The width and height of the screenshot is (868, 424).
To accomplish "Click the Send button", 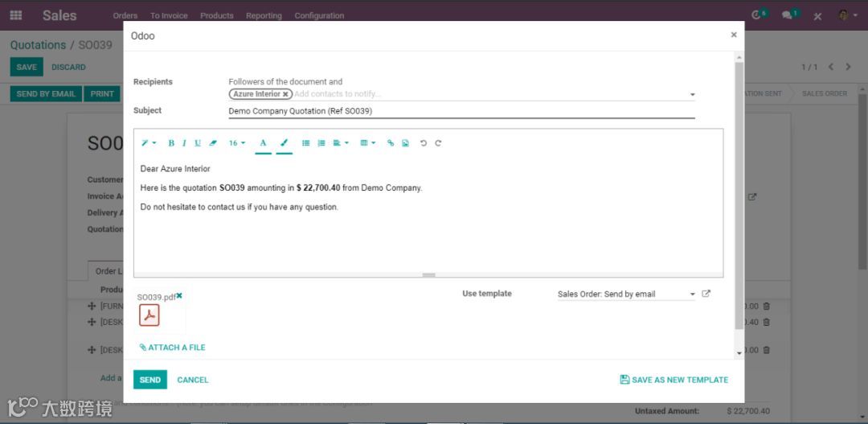I will click(x=150, y=380).
